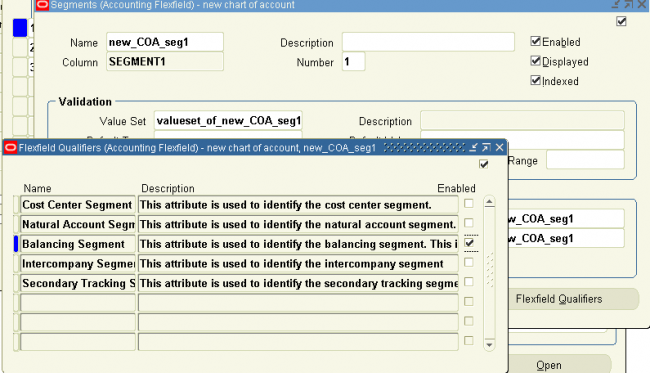The height and width of the screenshot is (373, 650).
Task: Click the Value Set field valueset_of_new_COA_seg1
Action: pyautogui.click(x=228, y=121)
